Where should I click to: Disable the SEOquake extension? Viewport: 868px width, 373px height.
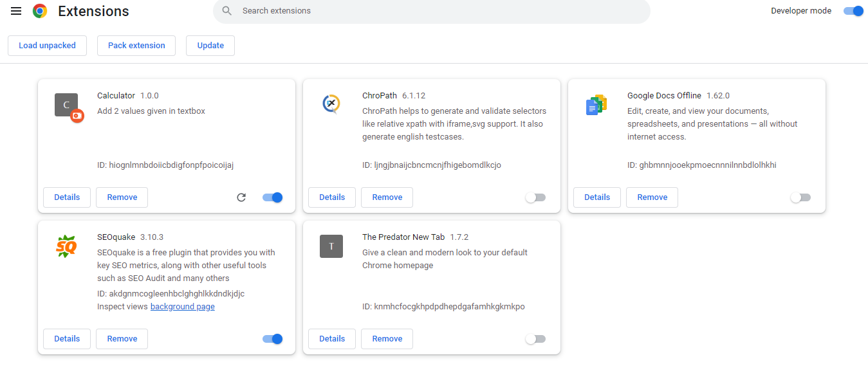[273, 339]
